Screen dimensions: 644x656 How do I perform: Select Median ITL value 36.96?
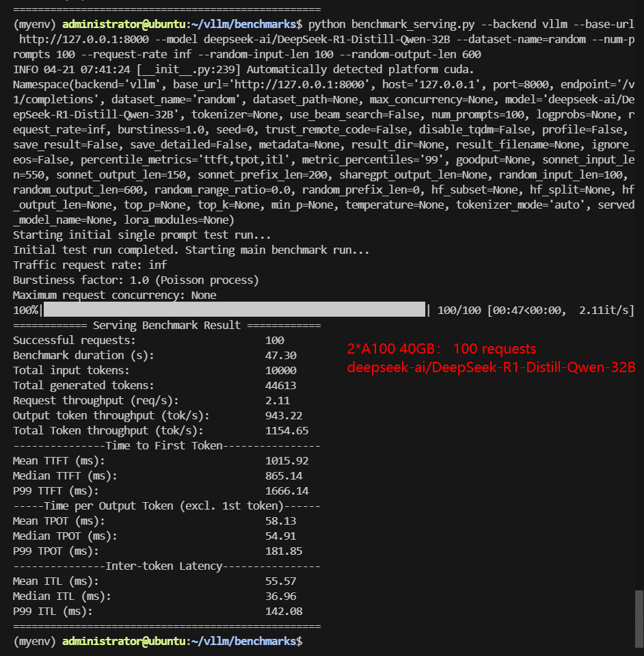click(280, 596)
